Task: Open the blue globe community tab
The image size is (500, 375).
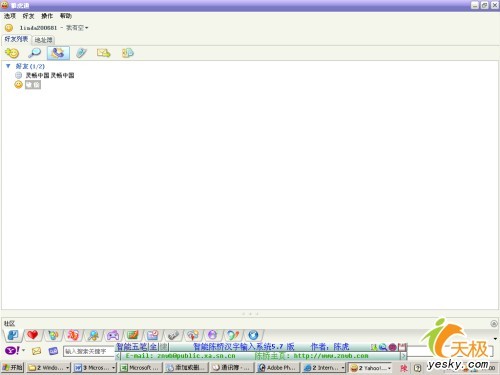Action: tap(253, 335)
